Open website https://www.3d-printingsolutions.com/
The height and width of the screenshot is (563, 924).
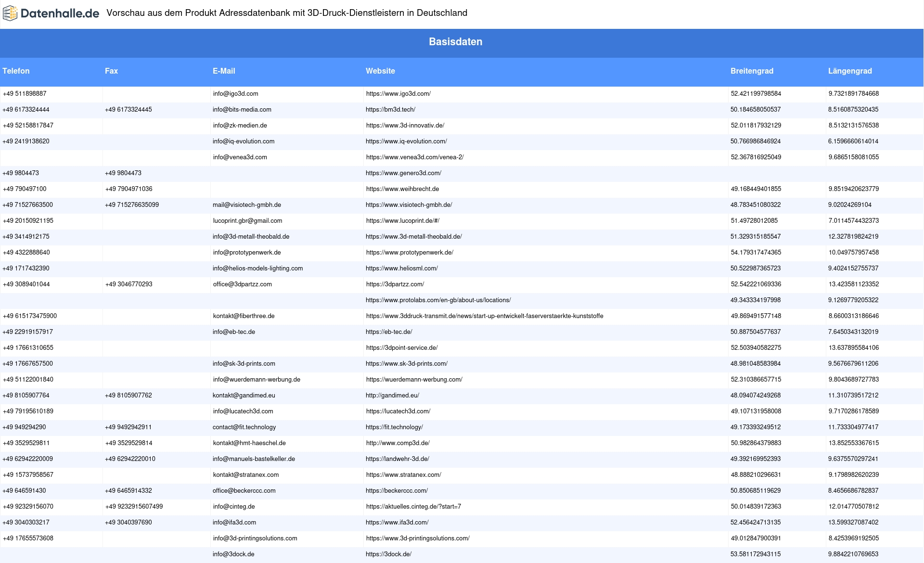418,538
